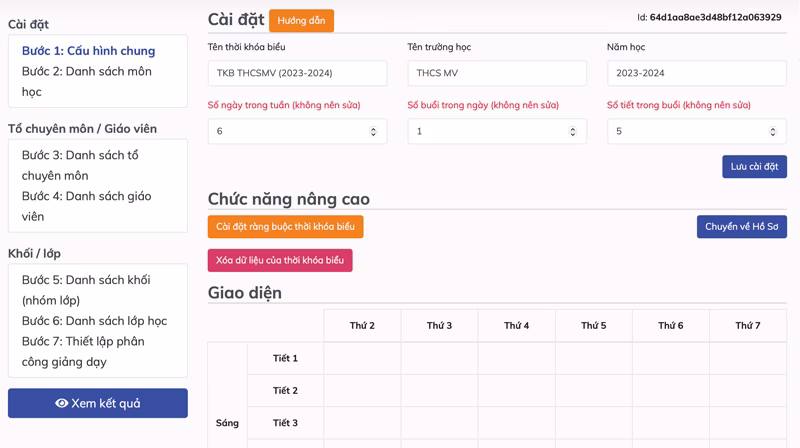Viewport: 800px width, 448px height.
Task: Click the Tiết 3 cell under Thứ 7
Action: pos(747,422)
